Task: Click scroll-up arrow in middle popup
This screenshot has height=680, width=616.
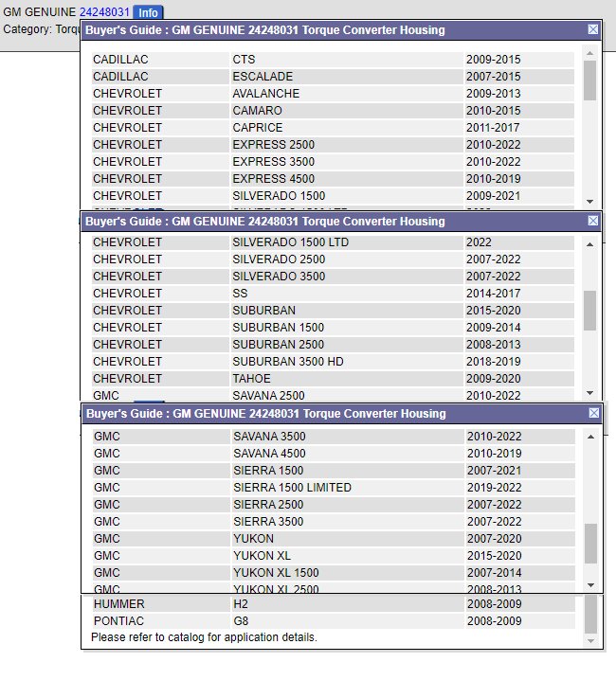Action: pos(589,244)
